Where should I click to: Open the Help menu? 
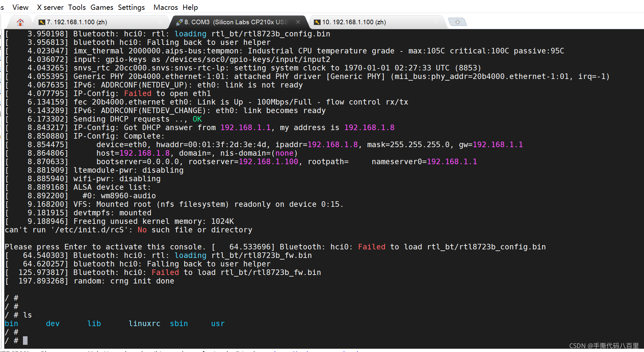point(190,7)
